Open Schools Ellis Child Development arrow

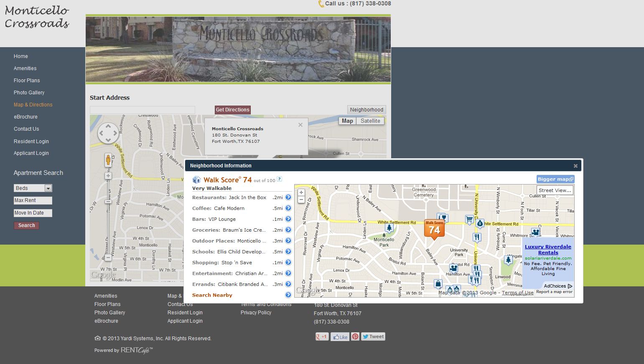pyautogui.click(x=288, y=252)
